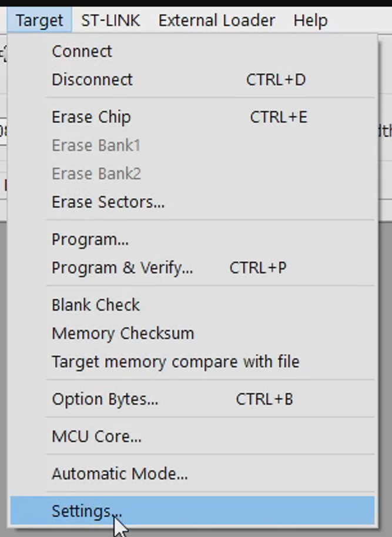The height and width of the screenshot is (537, 392).
Task: Select the greyed Erase Bank2 entry
Action: pyautogui.click(x=96, y=174)
